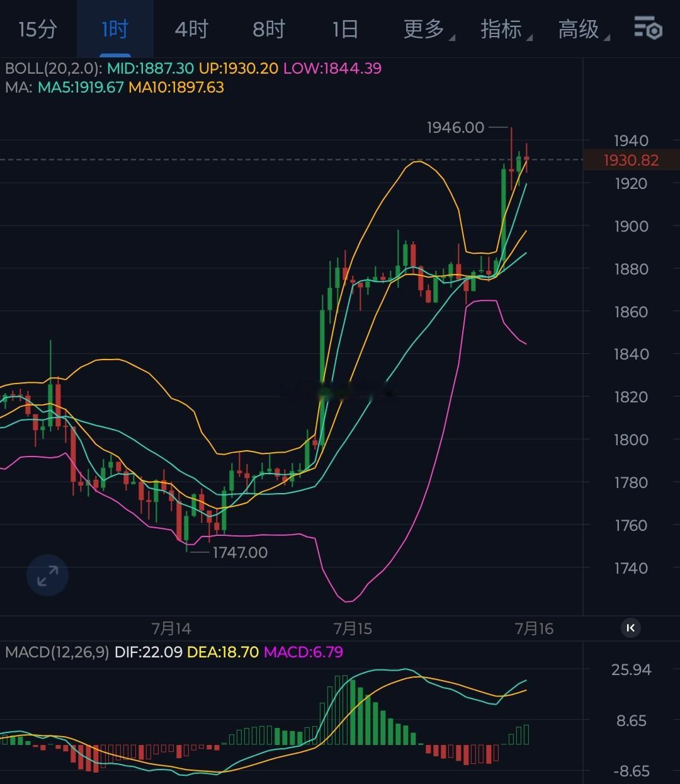This screenshot has width=680, height=784.
Task: Tap the MA5:1919.67 value
Action: 81,87
